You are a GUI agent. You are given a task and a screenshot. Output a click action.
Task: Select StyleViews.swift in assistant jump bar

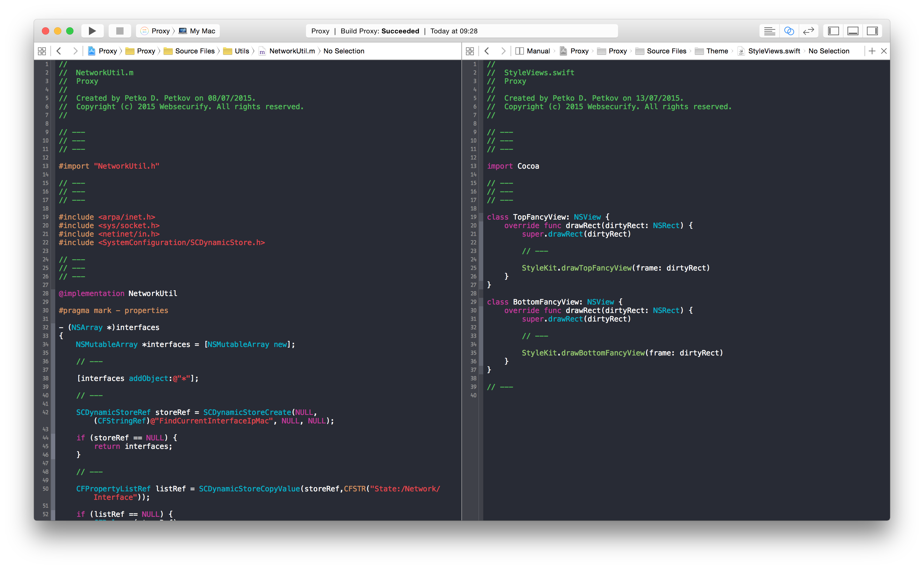point(769,51)
